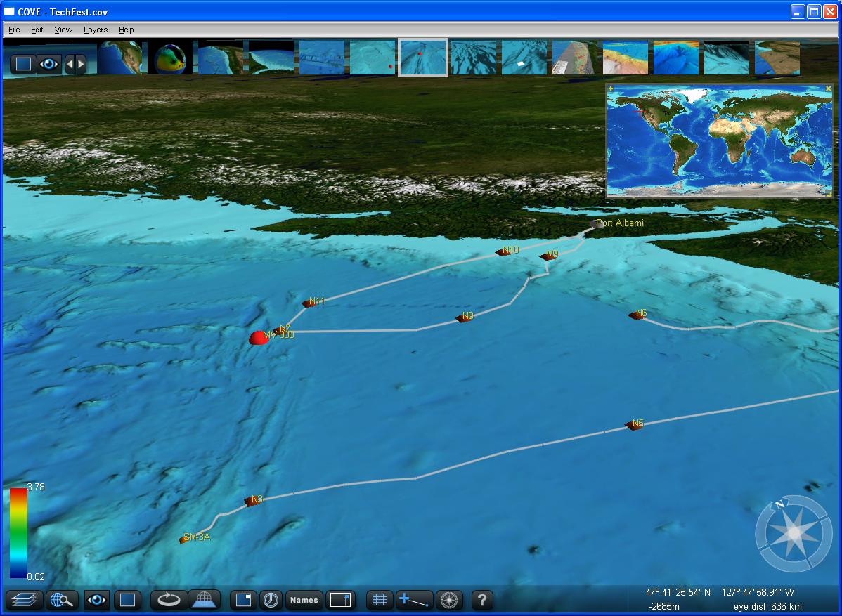
Task: Open help with the question mark icon
Action: 481,600
